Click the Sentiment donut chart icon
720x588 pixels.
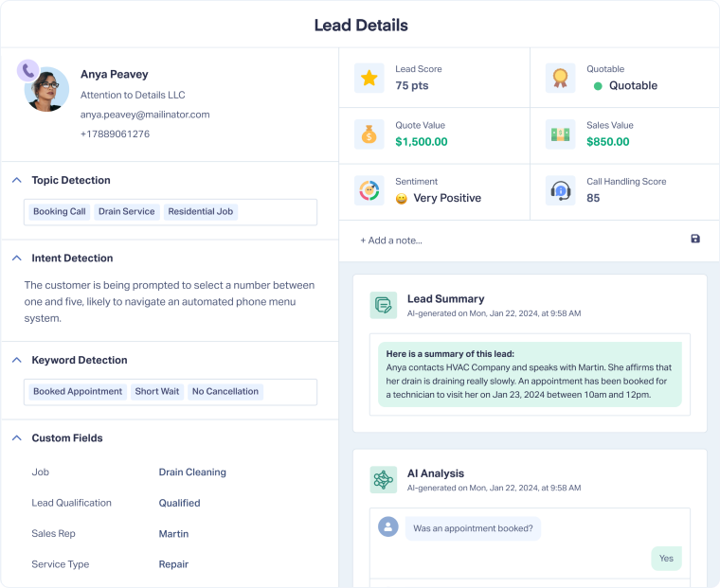coord(369,190)
